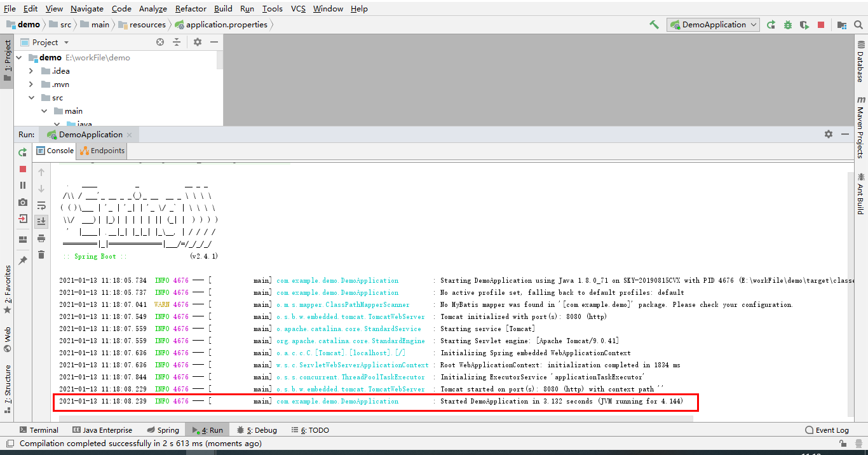Open the Navigate menu
The width and height of the screenshot is (868, 455).
[86, 8]
